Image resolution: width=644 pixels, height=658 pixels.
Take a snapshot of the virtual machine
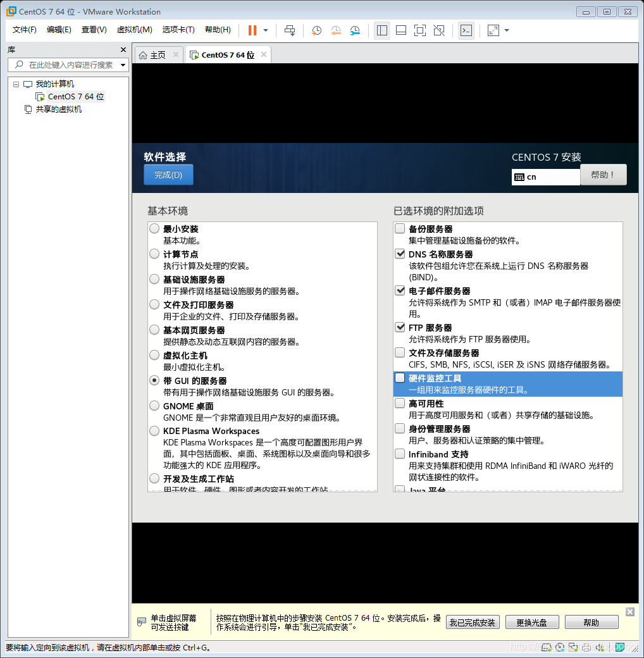click(317, 30)
